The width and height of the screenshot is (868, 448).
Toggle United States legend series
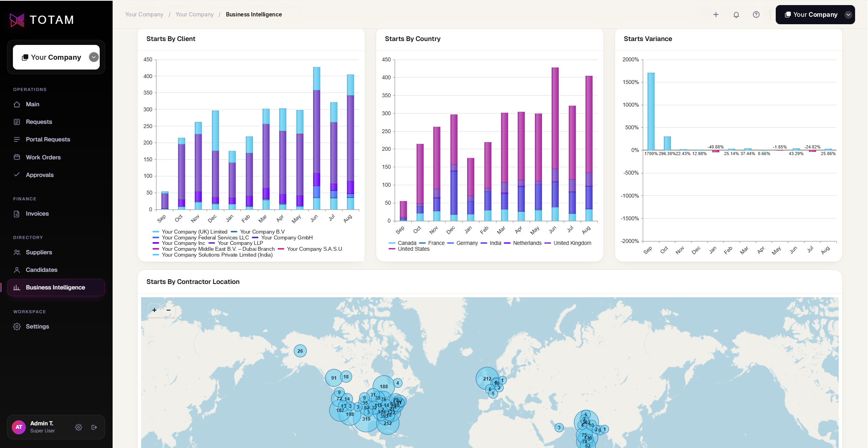point(409,249)
